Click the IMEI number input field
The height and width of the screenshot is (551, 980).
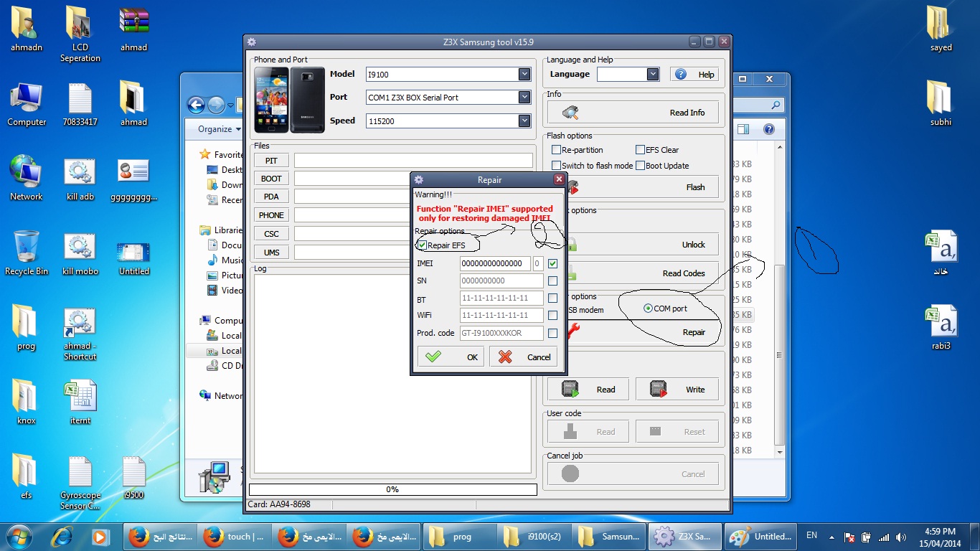tap(495, 263)
